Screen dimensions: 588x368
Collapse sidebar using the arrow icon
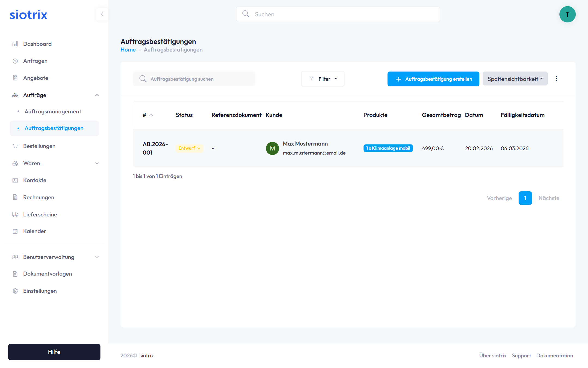point(102,14)
